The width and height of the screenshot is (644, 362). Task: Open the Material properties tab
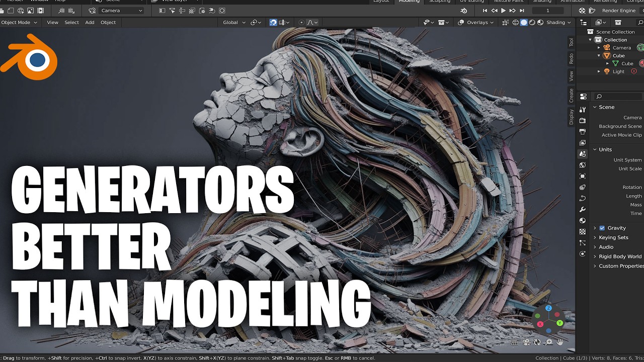583,220
